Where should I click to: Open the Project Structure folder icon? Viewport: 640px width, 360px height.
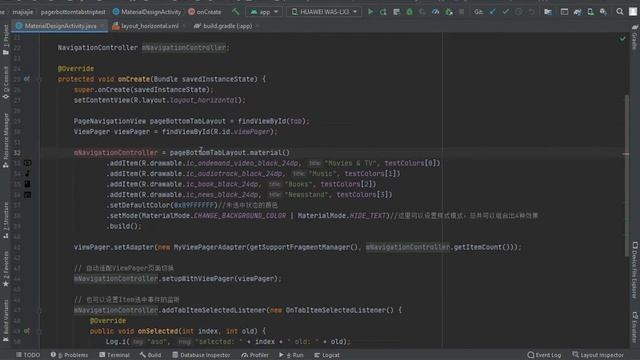[x=548, y=12]
